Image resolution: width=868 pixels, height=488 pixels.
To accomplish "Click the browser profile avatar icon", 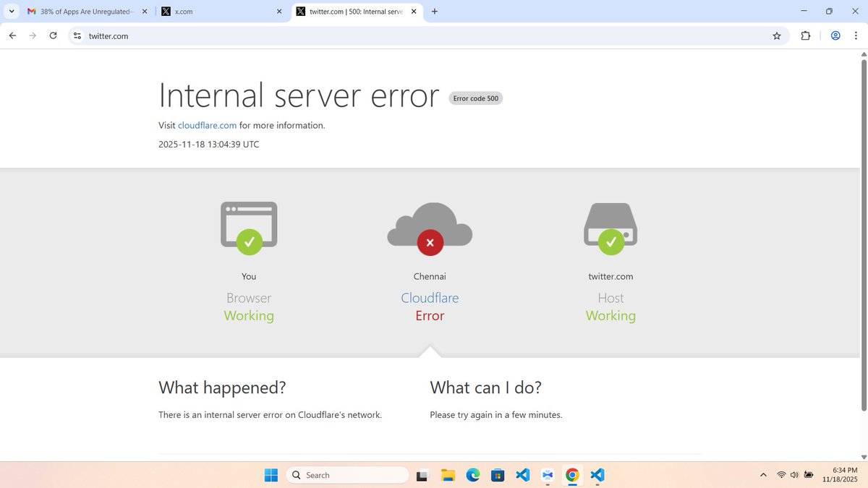I will [835, 35].
